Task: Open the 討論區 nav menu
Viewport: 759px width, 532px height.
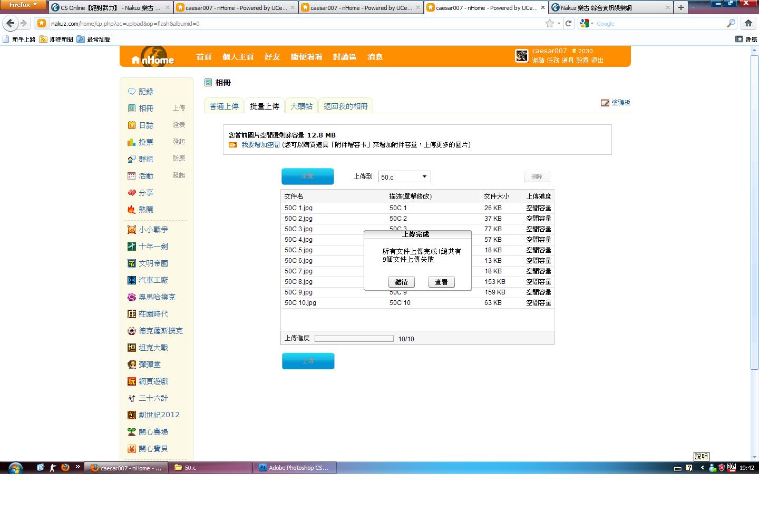Action: coord(345,57)
